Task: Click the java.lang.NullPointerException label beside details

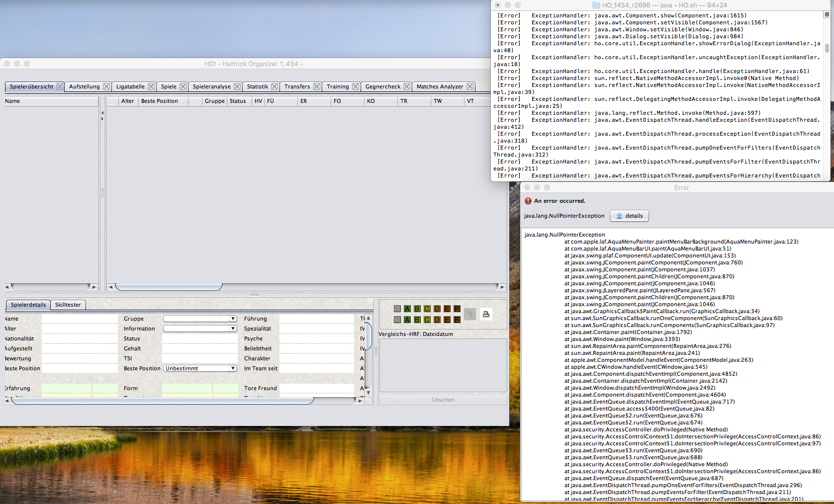Action: pos(564,216)
